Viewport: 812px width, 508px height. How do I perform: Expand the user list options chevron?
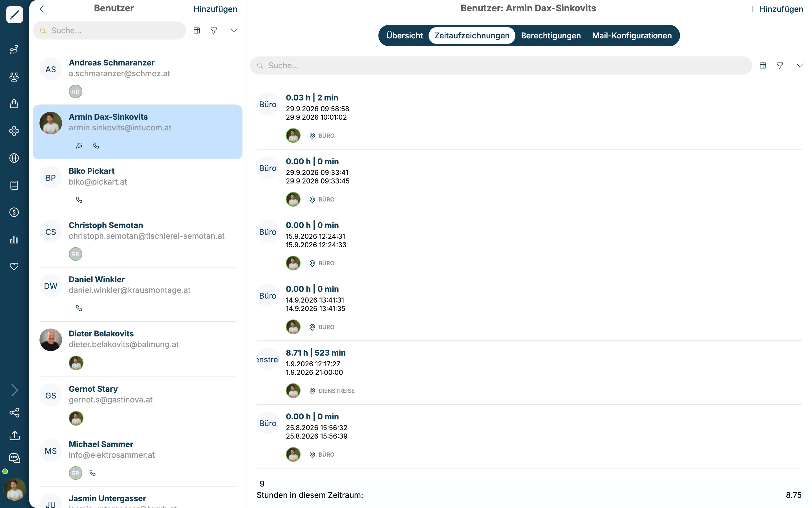[x=234, y=30]
